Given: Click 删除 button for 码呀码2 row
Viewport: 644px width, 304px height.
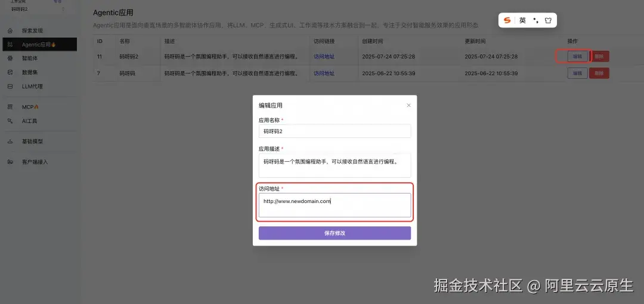Looking at the screenshot, I should click(599, 56).
